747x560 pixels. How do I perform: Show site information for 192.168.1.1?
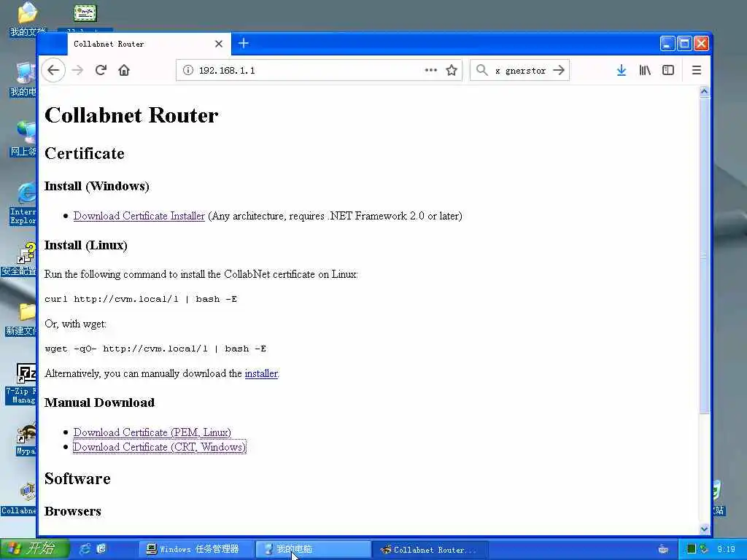[x=188, y=71]
